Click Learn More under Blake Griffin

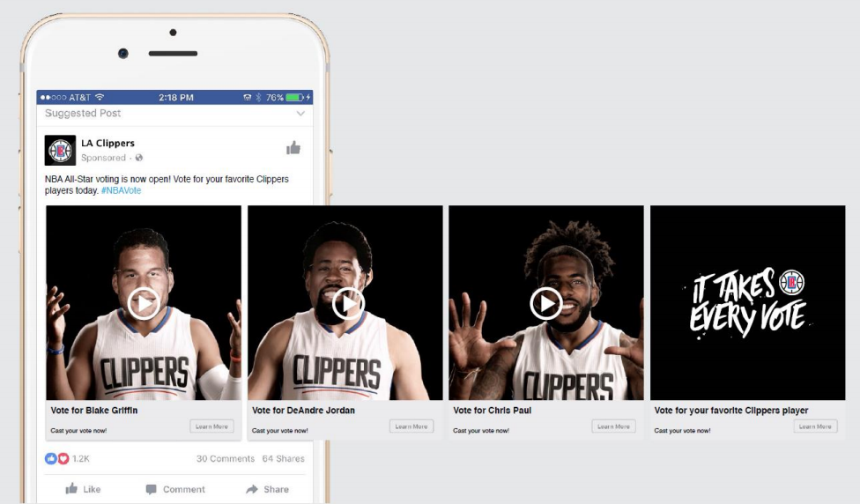[x=211, y=426]
